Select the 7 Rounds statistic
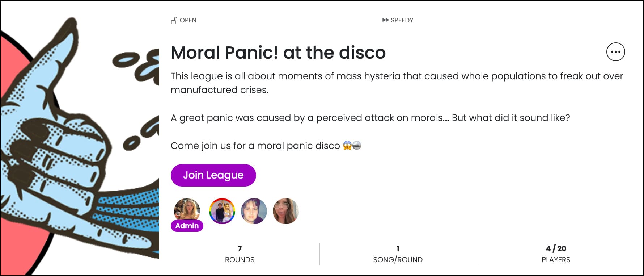 (240, 254)
